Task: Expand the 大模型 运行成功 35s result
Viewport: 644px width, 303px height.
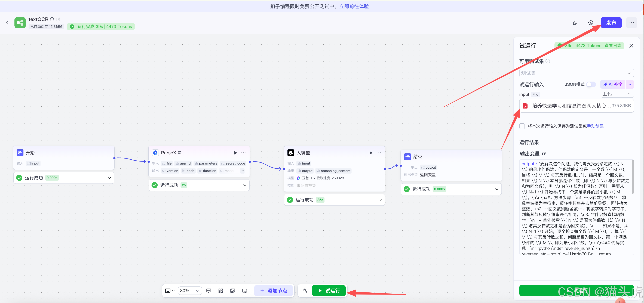Action: (380, 200)
